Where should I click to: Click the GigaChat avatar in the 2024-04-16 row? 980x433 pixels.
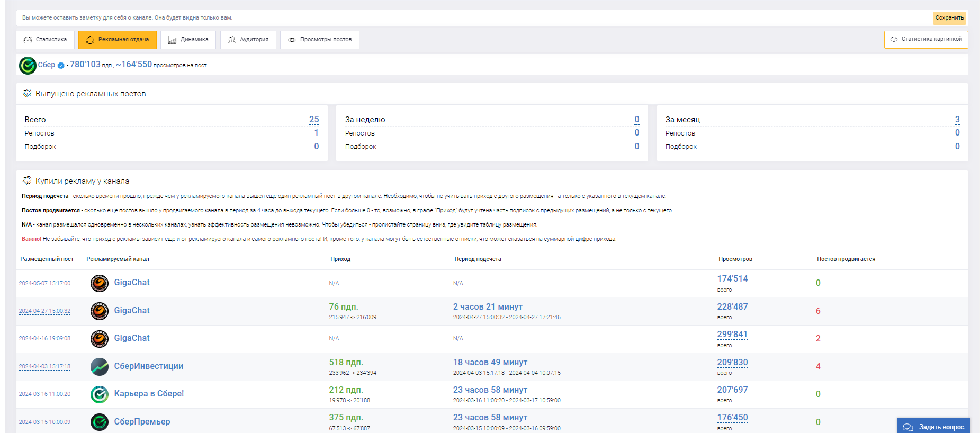99,339
